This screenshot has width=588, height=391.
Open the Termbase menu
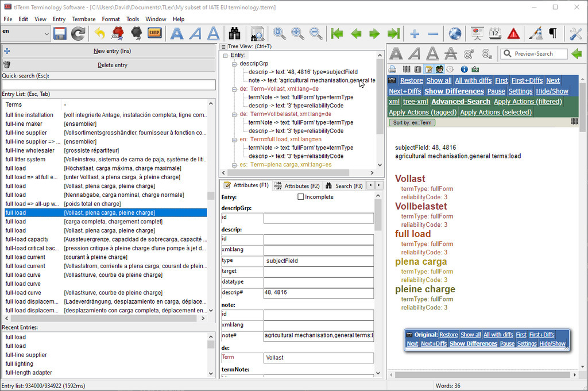click(x=84, y=19)
